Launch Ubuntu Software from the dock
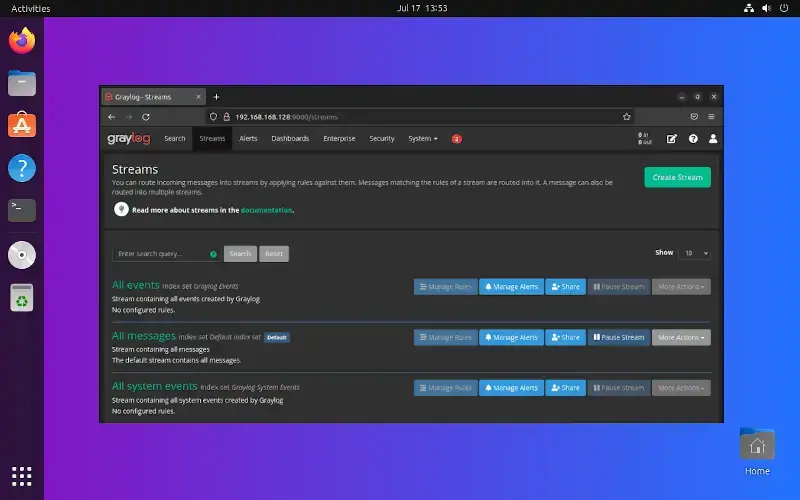 [22, 125]
